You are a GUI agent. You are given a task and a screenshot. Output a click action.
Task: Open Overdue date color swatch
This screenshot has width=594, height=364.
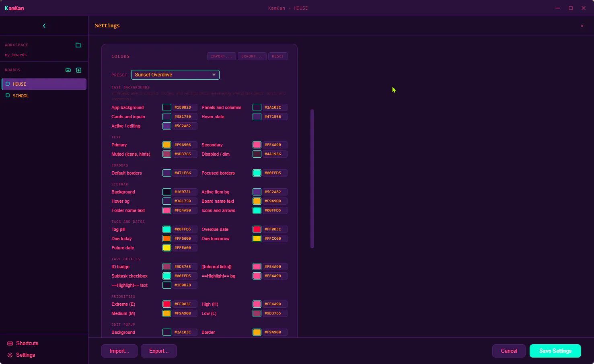tap(257, 229)
